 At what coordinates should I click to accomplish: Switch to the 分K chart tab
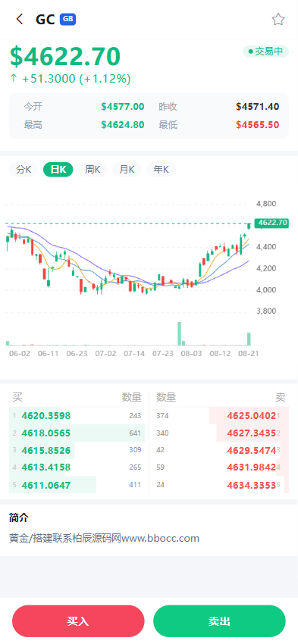(24, 169)
